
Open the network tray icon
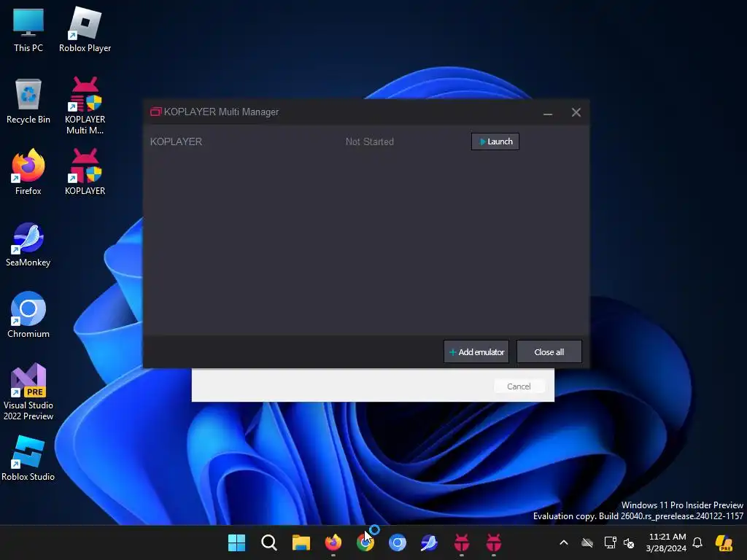[611, 542]
